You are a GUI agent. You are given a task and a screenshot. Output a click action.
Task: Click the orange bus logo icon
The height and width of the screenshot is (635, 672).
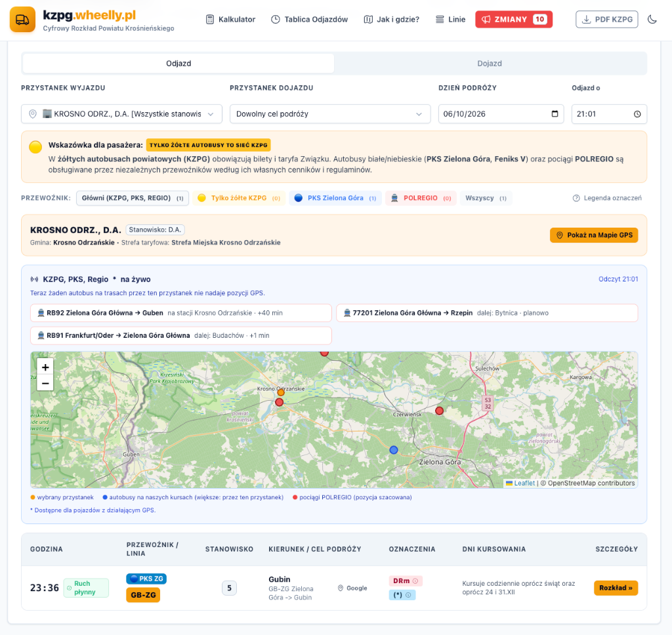click(22, 20)
